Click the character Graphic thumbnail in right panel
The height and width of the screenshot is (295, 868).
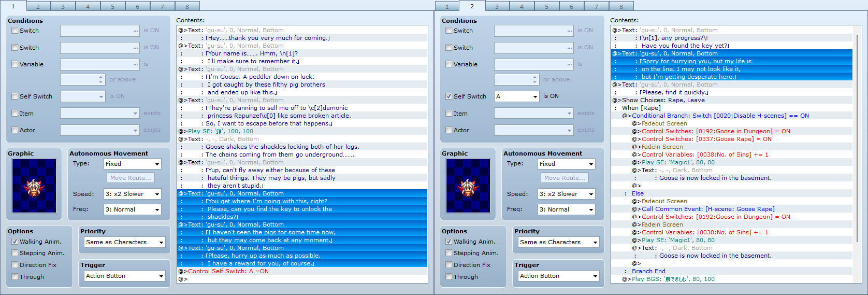(x=468, y=186)
